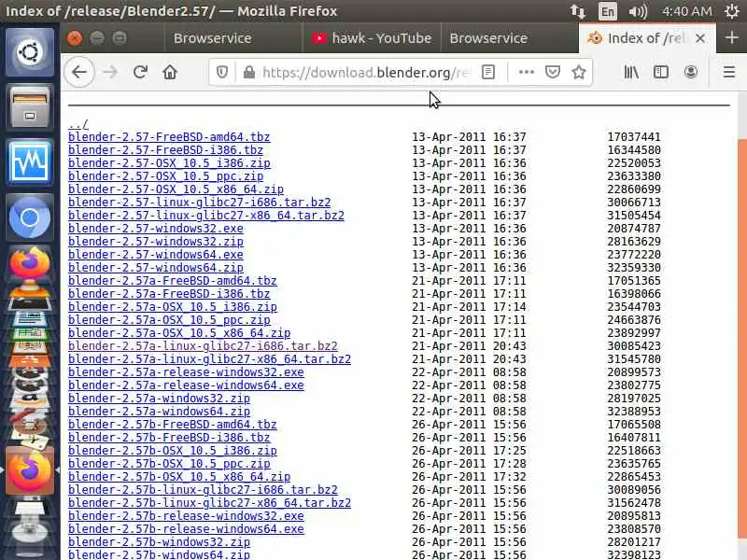Download blender-2.57-OSX_10.5_i386.zip
The image size is (747, 560).
(169, 163)
